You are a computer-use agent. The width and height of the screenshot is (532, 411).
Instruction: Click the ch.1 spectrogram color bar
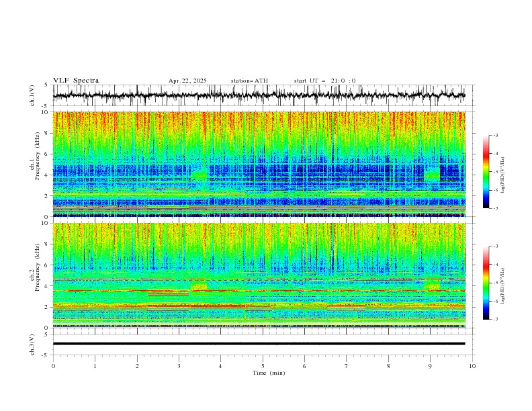pos(486,172)
